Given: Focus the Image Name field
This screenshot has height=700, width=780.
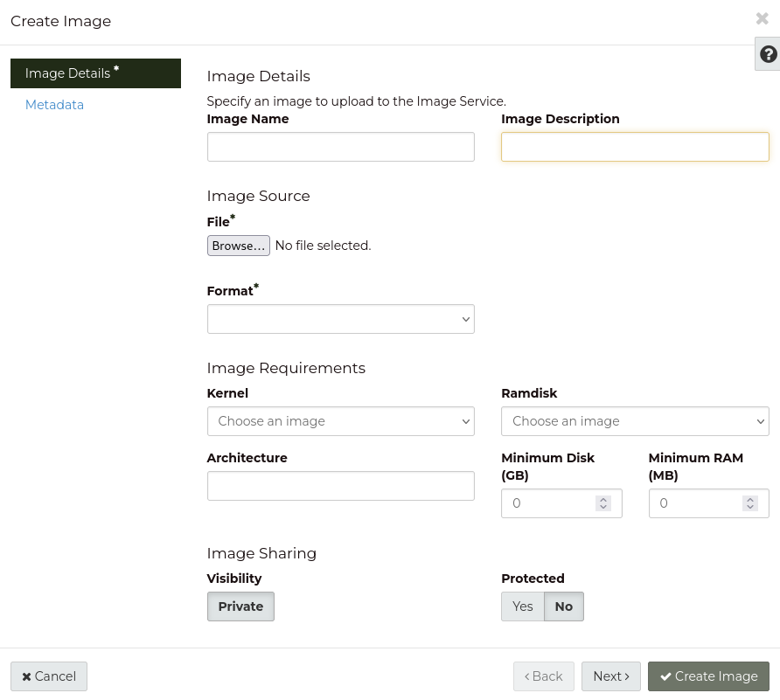Looking at the screenshot, I should (x=340, y=147).
